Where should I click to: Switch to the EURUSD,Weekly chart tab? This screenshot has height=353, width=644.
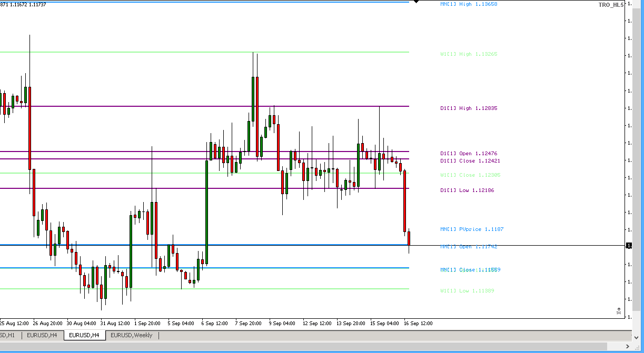click(x=131, y=335)
